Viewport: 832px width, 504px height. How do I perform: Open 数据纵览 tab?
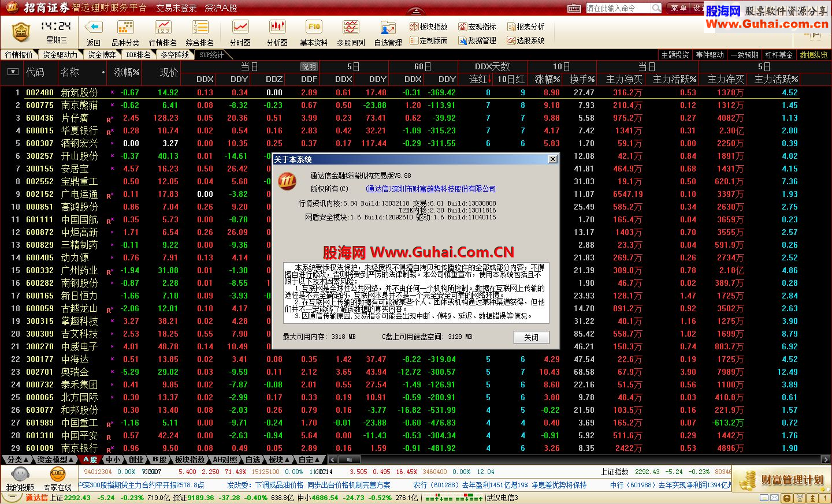(814, 55)
